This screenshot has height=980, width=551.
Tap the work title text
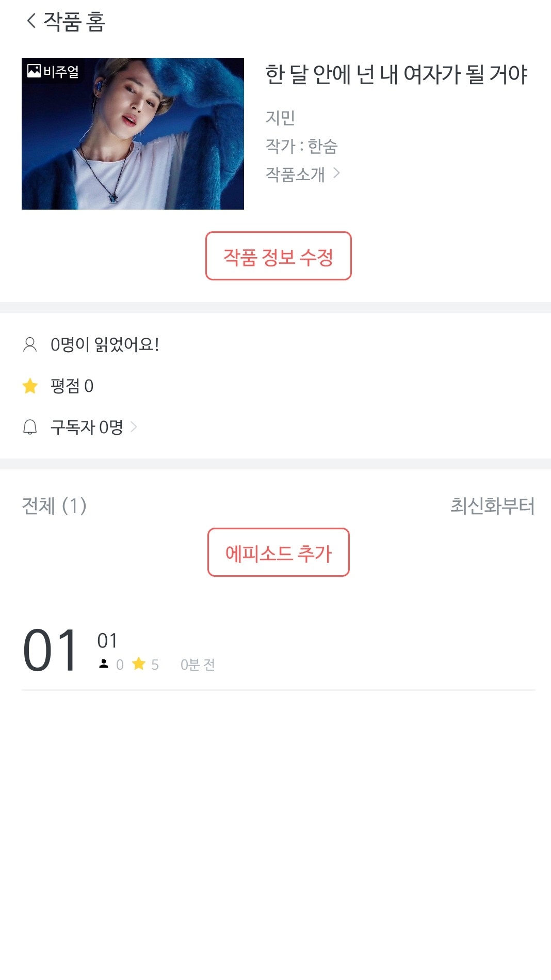(x=396, y=74)
